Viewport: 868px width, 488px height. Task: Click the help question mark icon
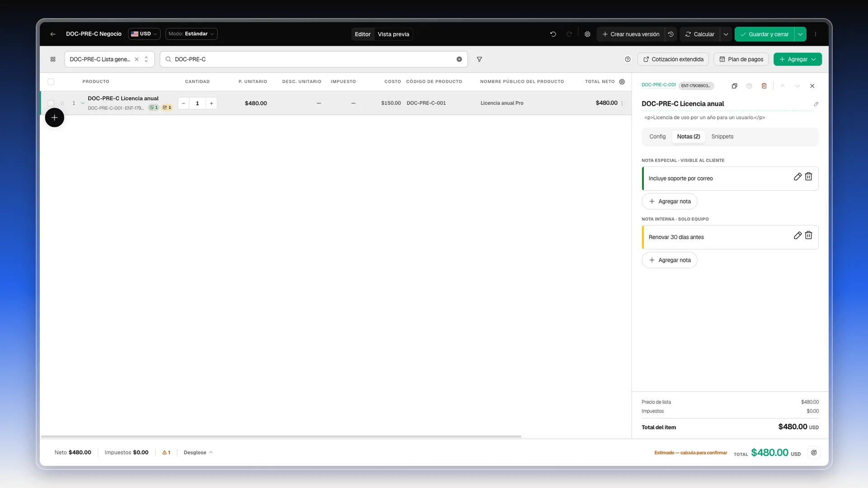coord(627,59)
